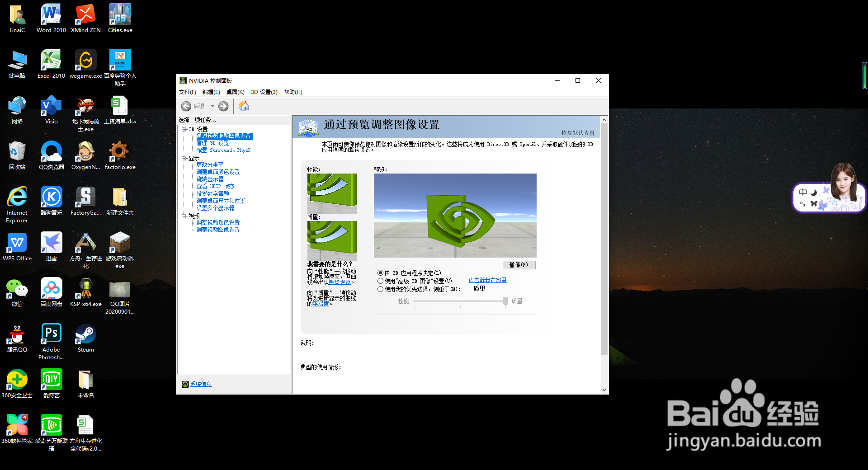Click the 性能 preview thumbnail
This screenshot has height=470, width=868.
tap(332, 194)
